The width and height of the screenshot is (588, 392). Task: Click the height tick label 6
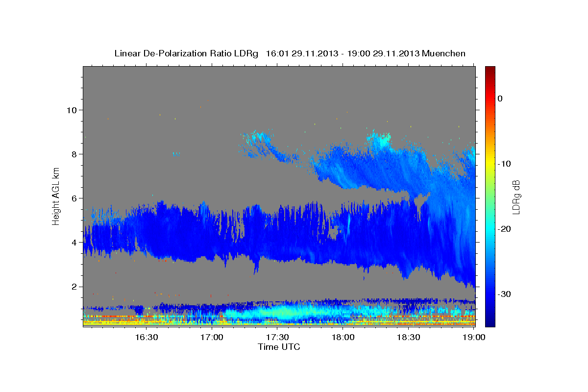[74, 198]
